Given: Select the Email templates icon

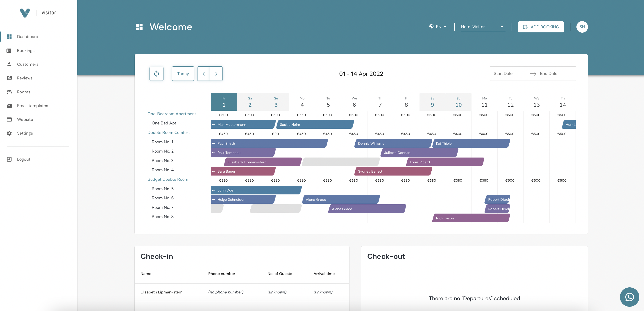Looking at the screenshot, I should [9, 106].
